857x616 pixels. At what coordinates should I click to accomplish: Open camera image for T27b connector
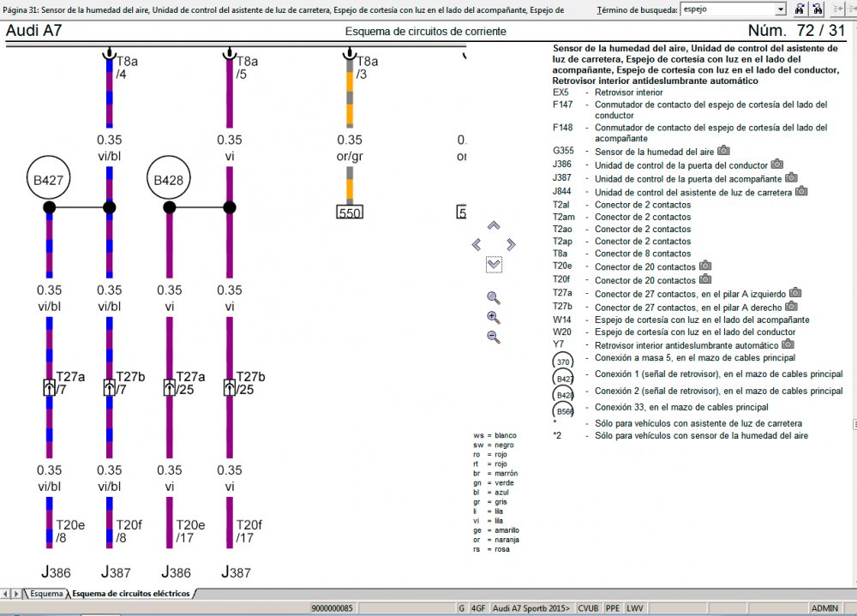coord(791,307)
